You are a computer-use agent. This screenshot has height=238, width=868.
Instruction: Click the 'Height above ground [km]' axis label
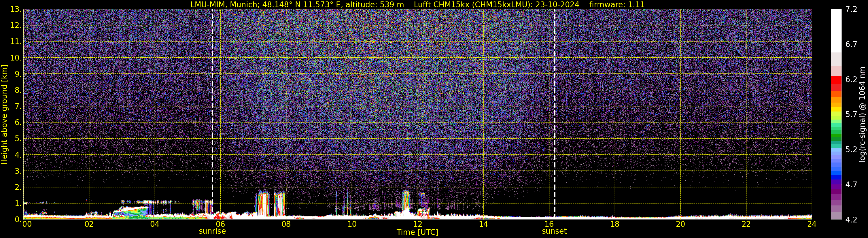4,114
